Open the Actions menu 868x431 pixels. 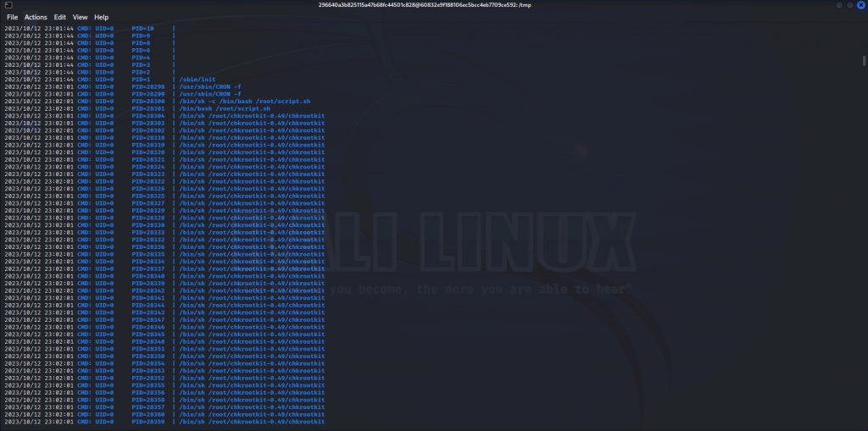coord(36,17)
